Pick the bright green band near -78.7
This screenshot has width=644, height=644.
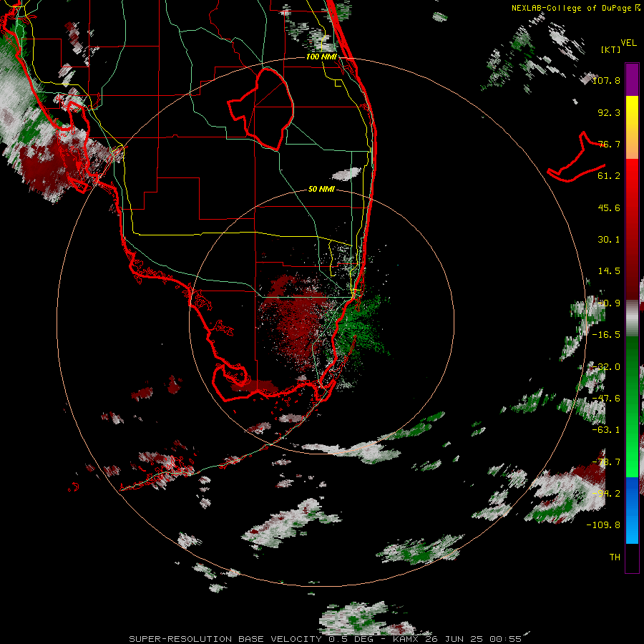(x=632, y=462)
